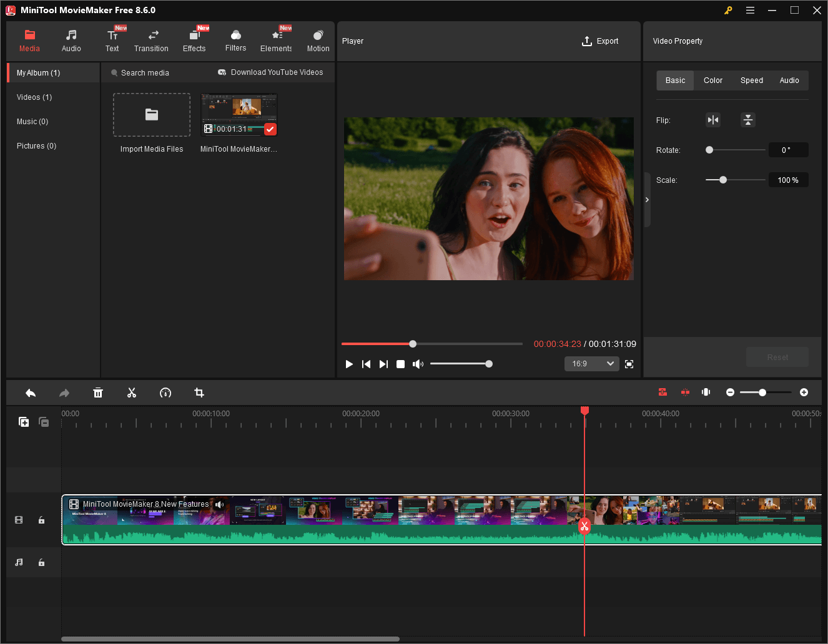Toggle the red split marker icon in timeline toolbar

[x=685, y=392]
